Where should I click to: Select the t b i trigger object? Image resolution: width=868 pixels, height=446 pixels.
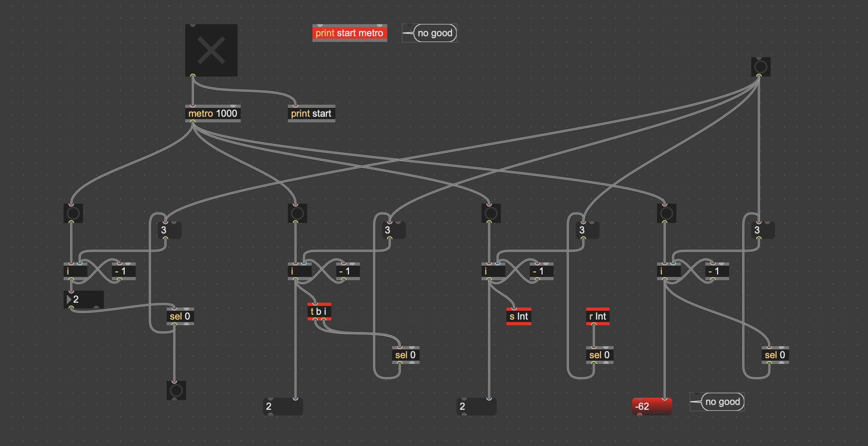[x=319, y=312]
